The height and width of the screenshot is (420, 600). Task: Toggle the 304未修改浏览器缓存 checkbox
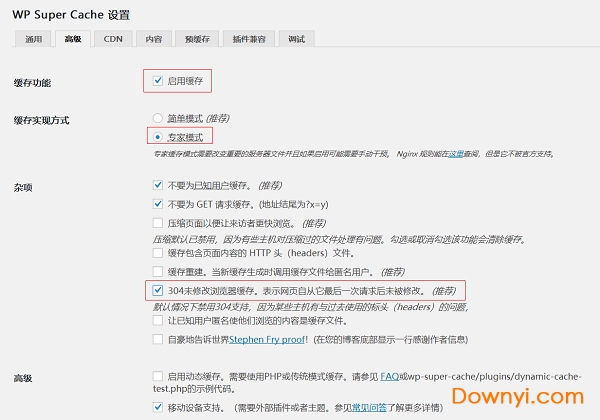pyautogui.click(x=158, y=290)
